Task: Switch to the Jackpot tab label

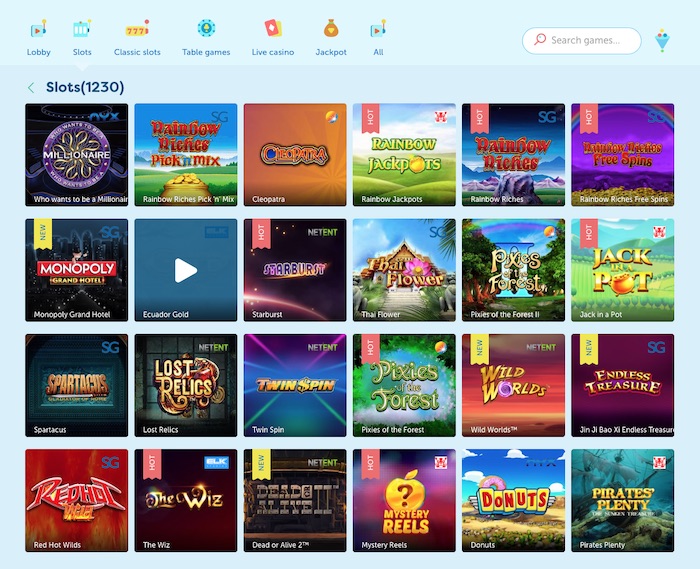Action: click(x=331, y=52)
